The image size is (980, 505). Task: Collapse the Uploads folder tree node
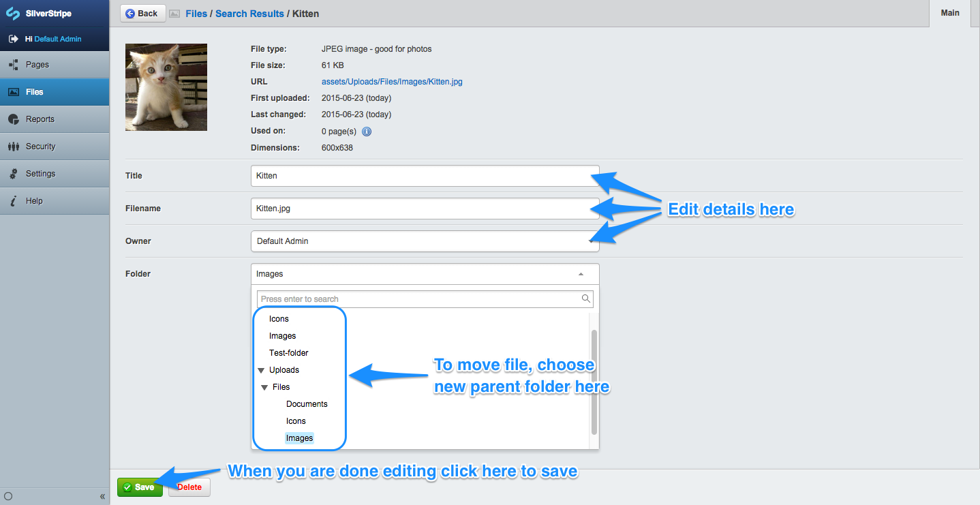[261, 371]
